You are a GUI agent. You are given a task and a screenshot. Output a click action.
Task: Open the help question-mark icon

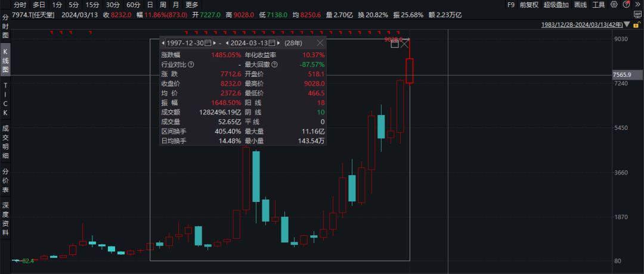click(626, 5)
